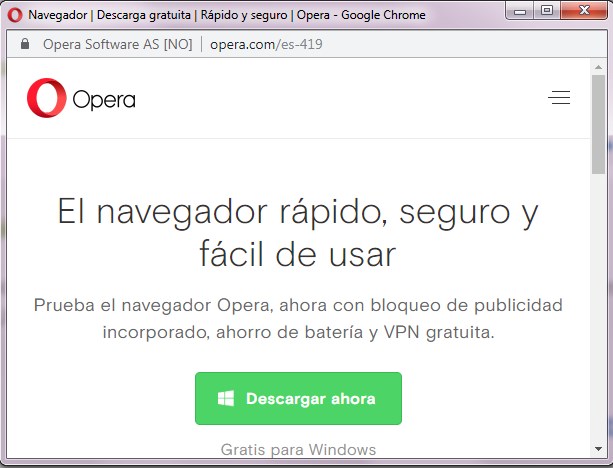Viewport: 613px width, 468px height.
Task: Open the hamburger menu on Opera page
Action: coord(559,97)
